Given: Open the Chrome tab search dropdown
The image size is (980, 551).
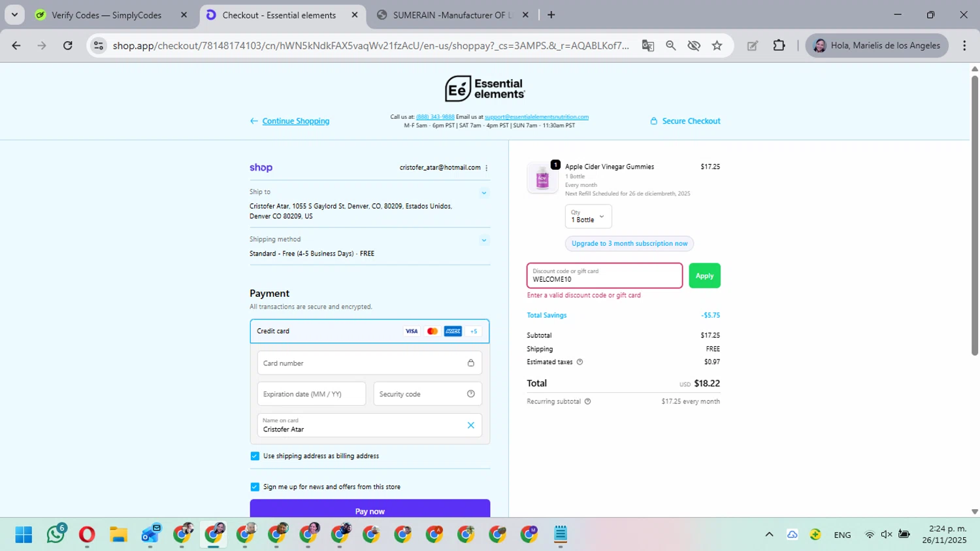Looking at the screenshot, I should click(14, 14).
